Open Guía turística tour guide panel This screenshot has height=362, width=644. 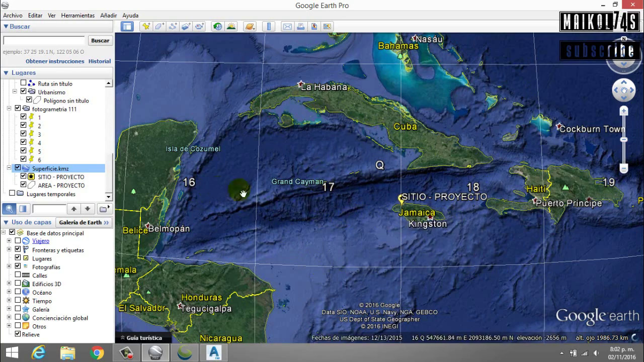pos(140,338)
